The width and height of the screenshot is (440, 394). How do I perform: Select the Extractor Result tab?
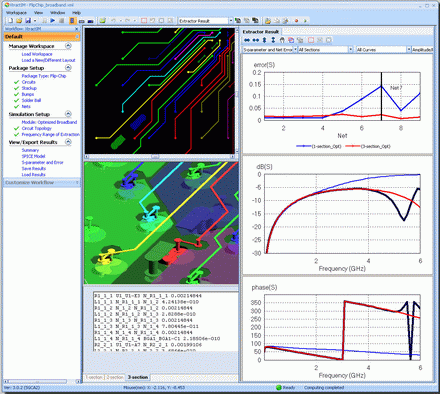[261, 32]
